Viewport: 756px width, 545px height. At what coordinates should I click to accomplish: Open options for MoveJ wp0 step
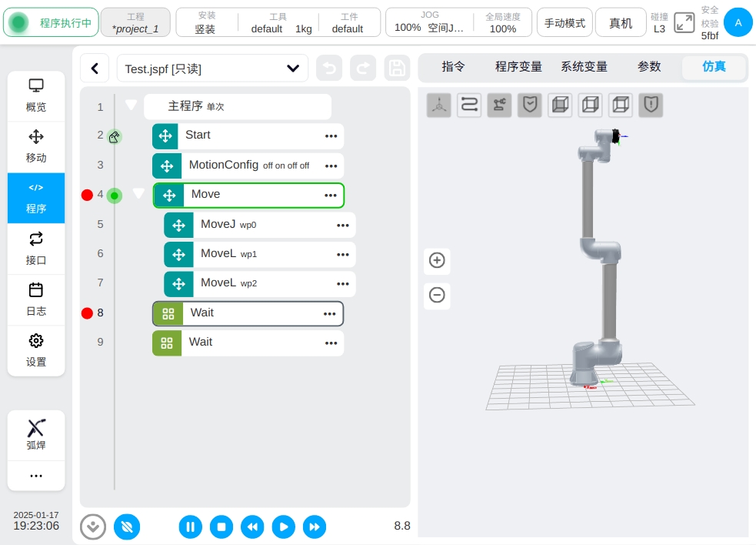tap(343, 225)
